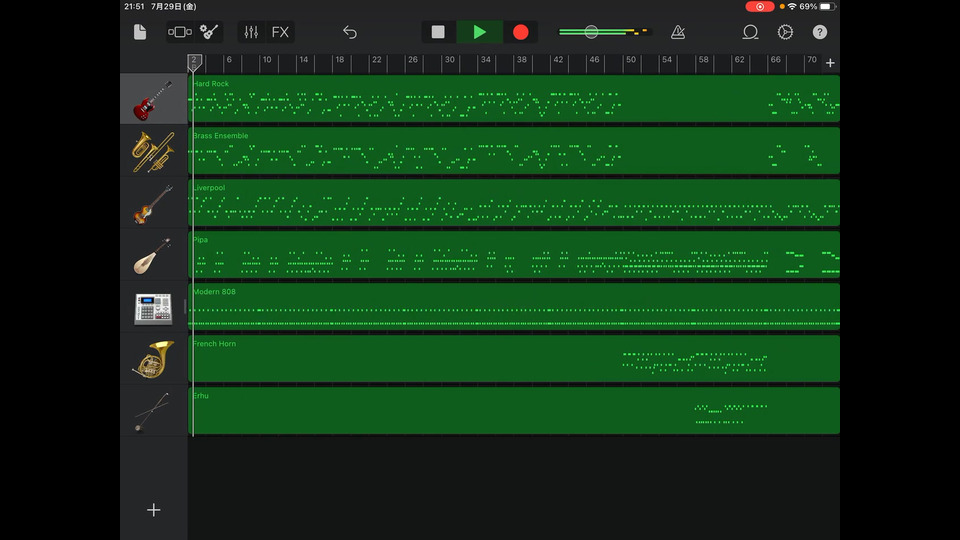Image resolution: width=960 pixels, height=540 pixels.
Task: Select the French Horn region
Action: click(514, 359)
